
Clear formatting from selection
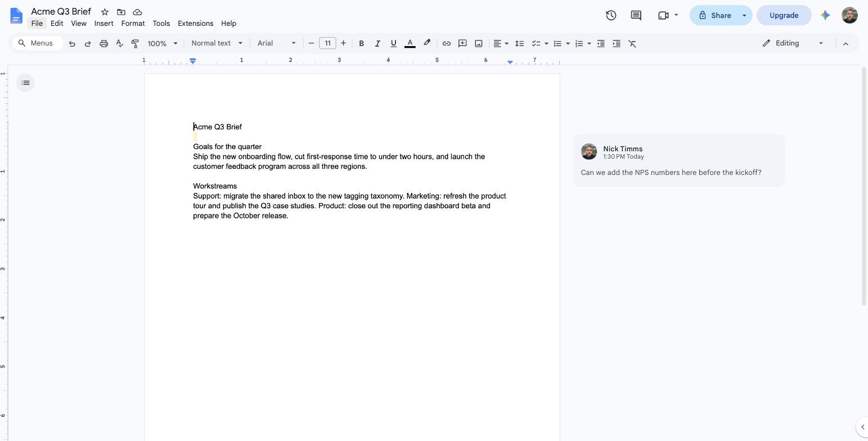(x=632, y=43)
